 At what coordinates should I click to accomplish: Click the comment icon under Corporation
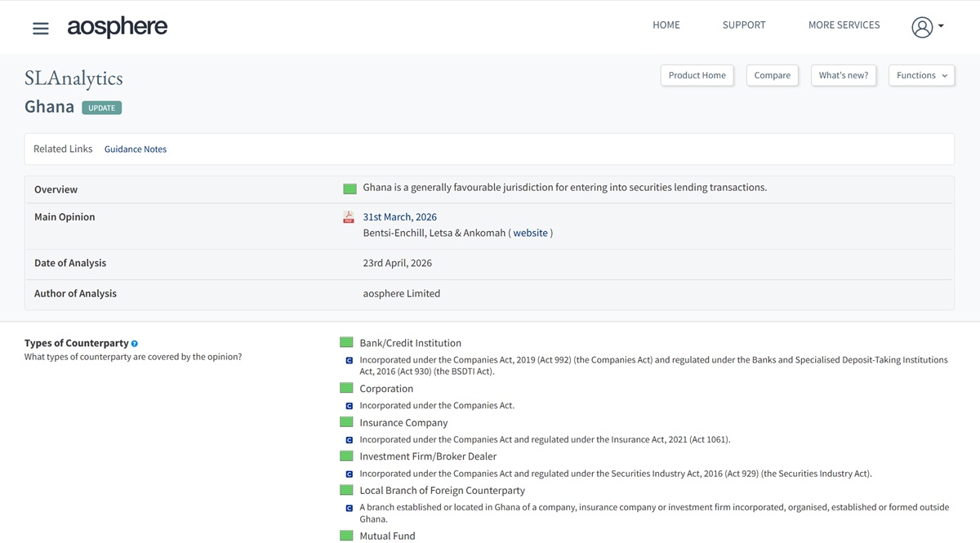click(x=350, y=406)
